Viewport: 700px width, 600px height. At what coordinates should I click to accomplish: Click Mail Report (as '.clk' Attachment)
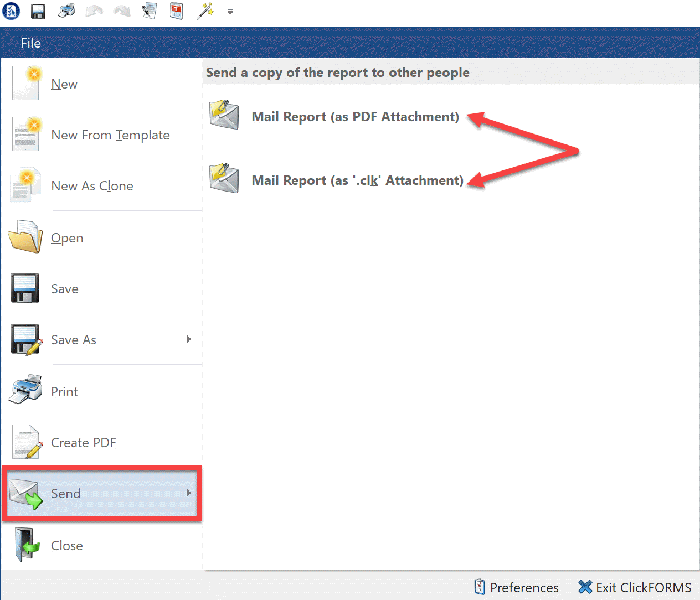click(x=357, y=180)
